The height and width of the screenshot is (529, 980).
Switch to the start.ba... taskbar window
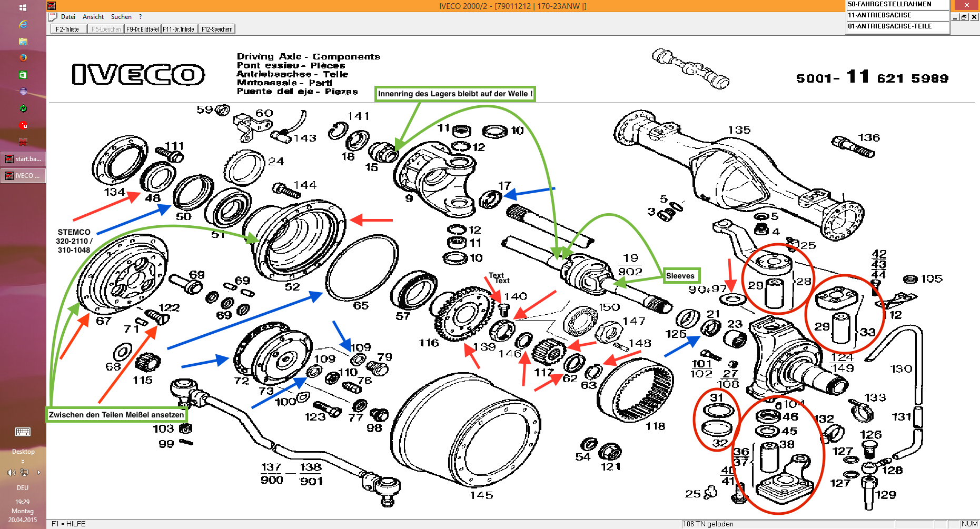pos(23,159)
